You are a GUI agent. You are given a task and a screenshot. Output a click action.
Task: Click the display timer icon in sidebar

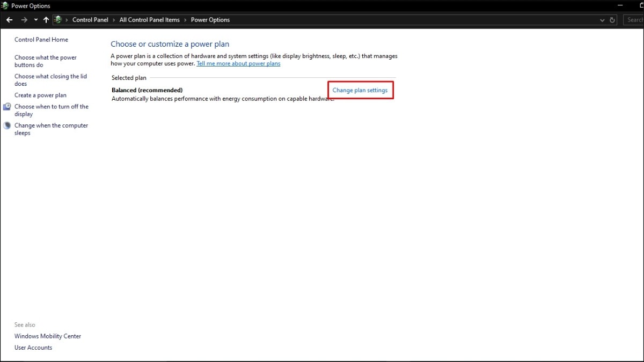pos(7,107)
